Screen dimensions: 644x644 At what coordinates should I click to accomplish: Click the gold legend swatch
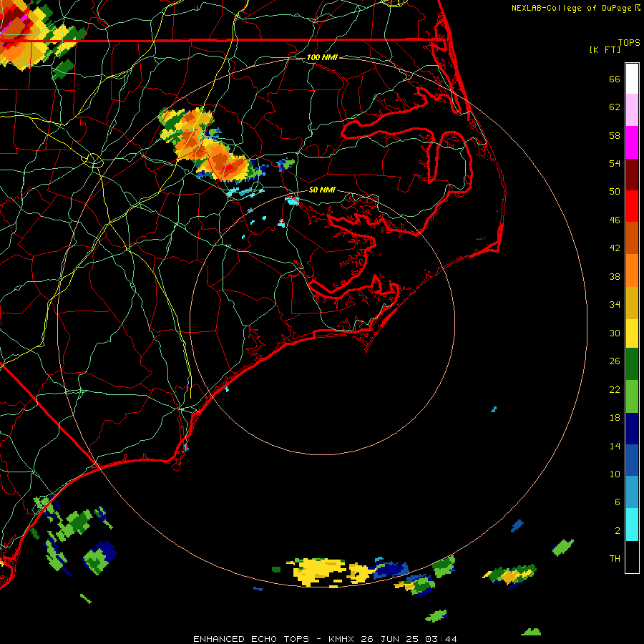(632, 303)
